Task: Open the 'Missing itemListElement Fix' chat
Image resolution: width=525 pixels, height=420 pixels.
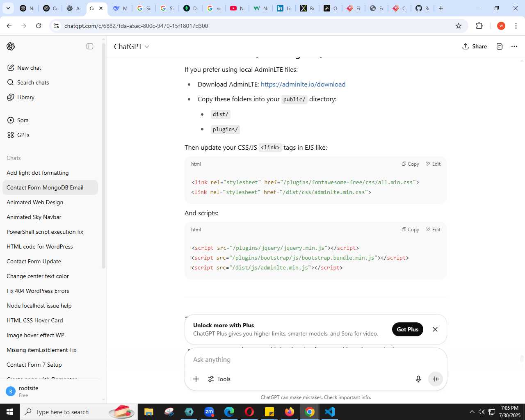Action: [50, 350]
